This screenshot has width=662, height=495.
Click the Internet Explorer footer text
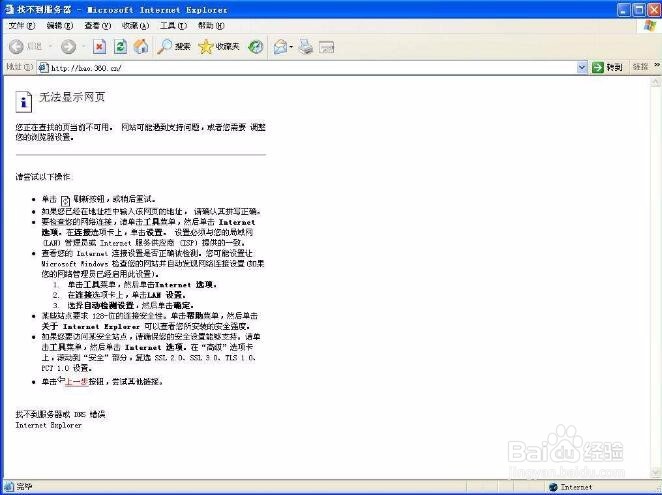click(x=49, y=425)
